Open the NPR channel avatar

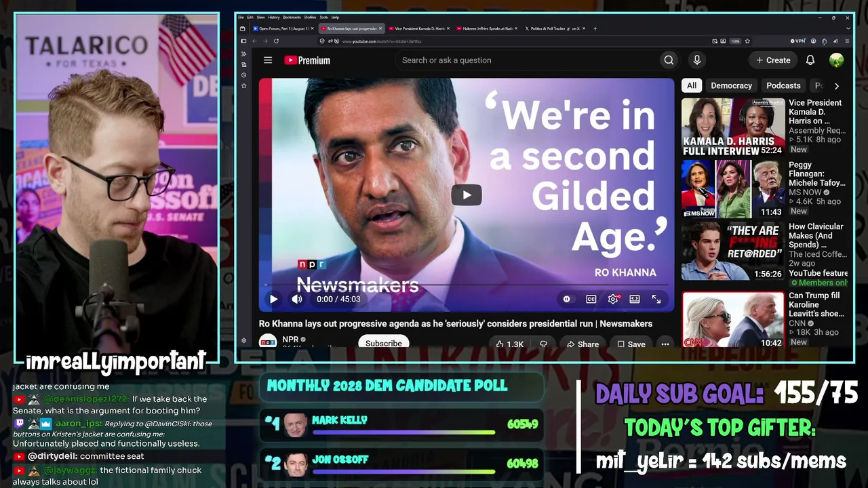[x=268, y=342]
